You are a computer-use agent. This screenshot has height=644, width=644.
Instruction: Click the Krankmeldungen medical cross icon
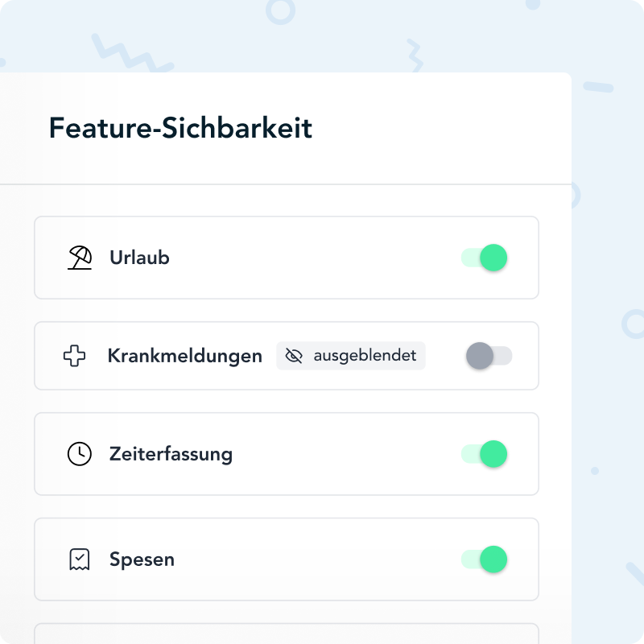click(x=74, y=356)
